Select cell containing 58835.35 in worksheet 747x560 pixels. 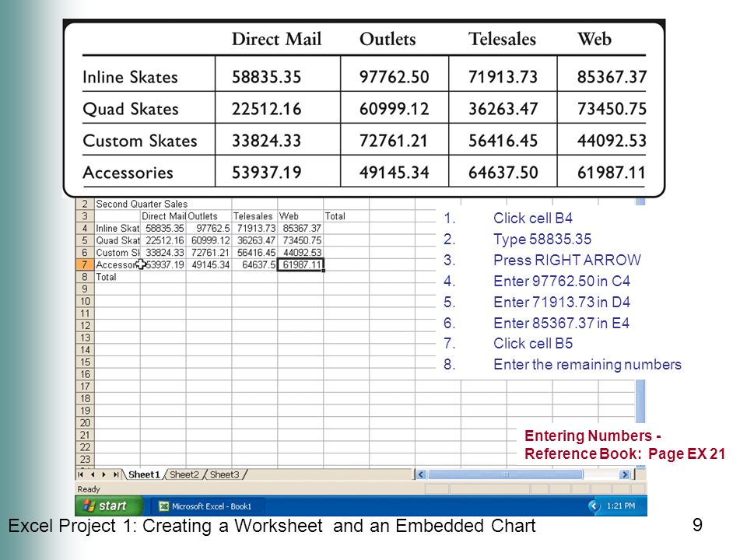pyautogui.click(x=163, y=229)
